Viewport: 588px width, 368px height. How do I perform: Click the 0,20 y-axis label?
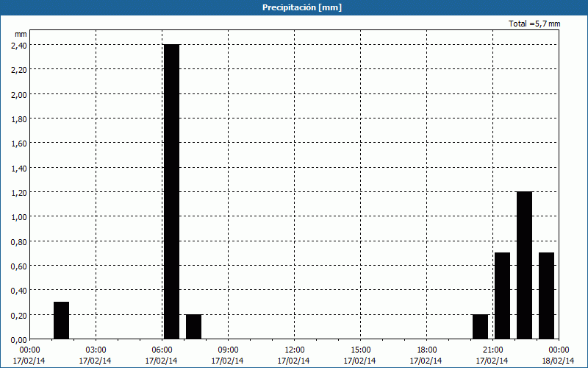(19, 315)
